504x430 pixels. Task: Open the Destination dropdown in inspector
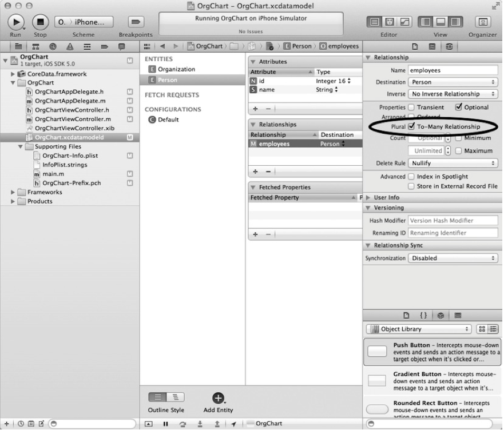[453, 82]
